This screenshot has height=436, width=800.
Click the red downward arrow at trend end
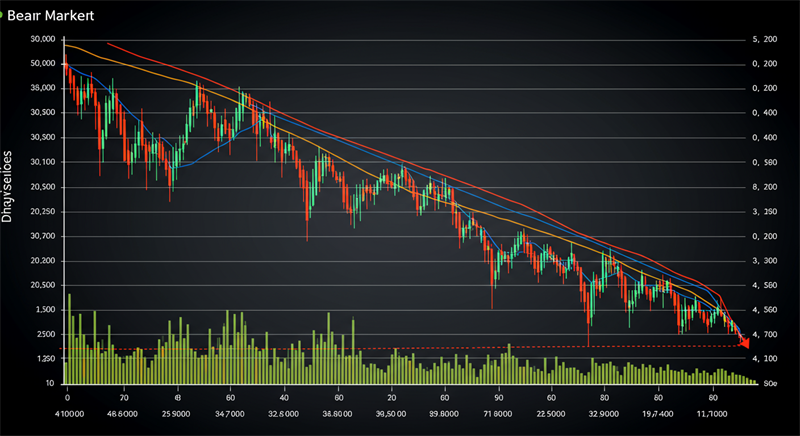[x=743, y=343]
